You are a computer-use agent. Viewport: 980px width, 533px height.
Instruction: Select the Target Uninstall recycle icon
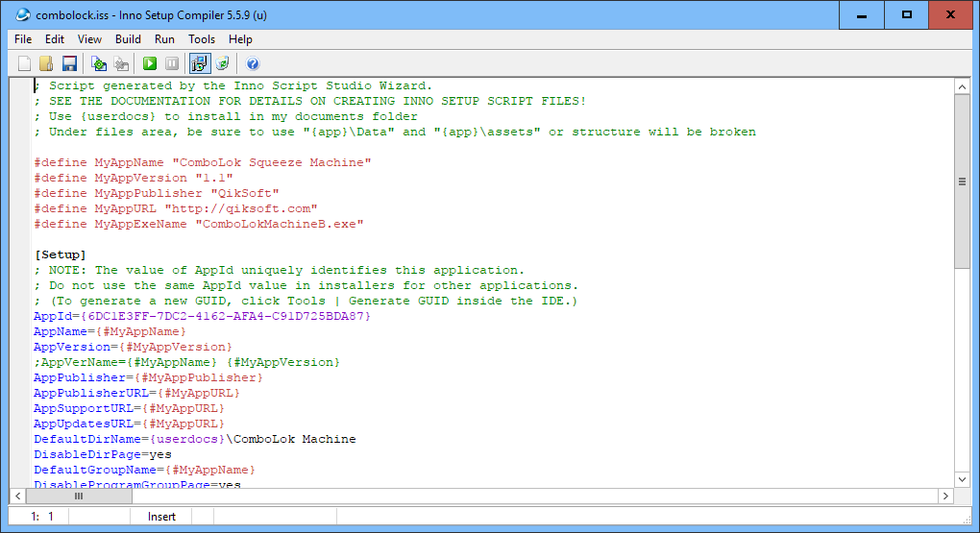point(222,63)
